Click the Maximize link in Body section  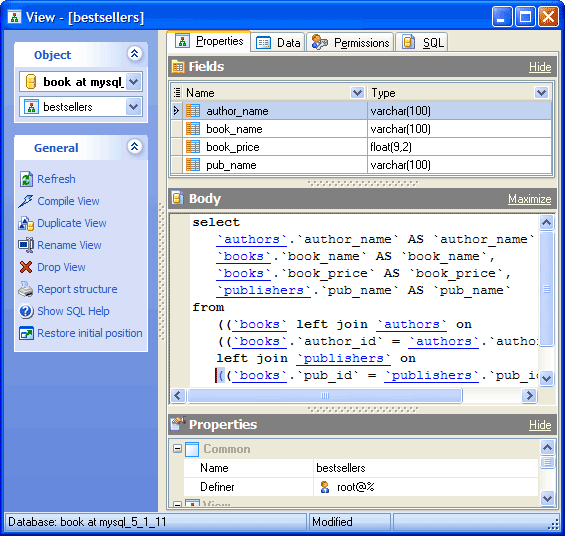(x=529, y=199)
